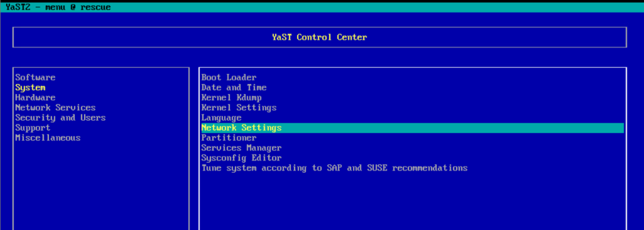Launch the Kernel Kdump module

(231, 97)
